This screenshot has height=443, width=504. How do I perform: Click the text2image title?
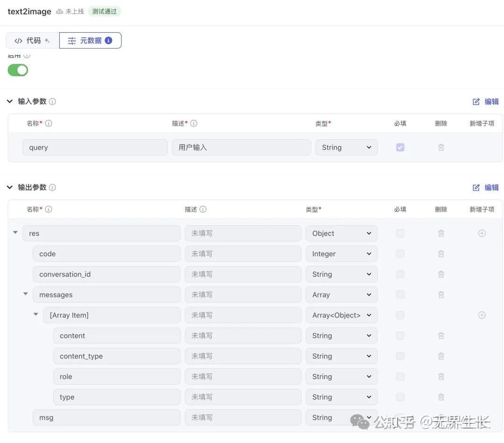coord(29,12)
